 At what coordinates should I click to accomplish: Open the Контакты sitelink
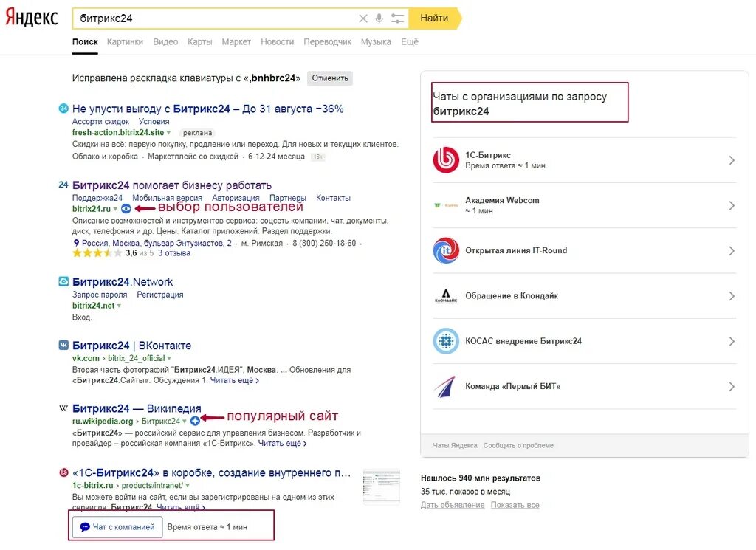click(x=333, y=198)
